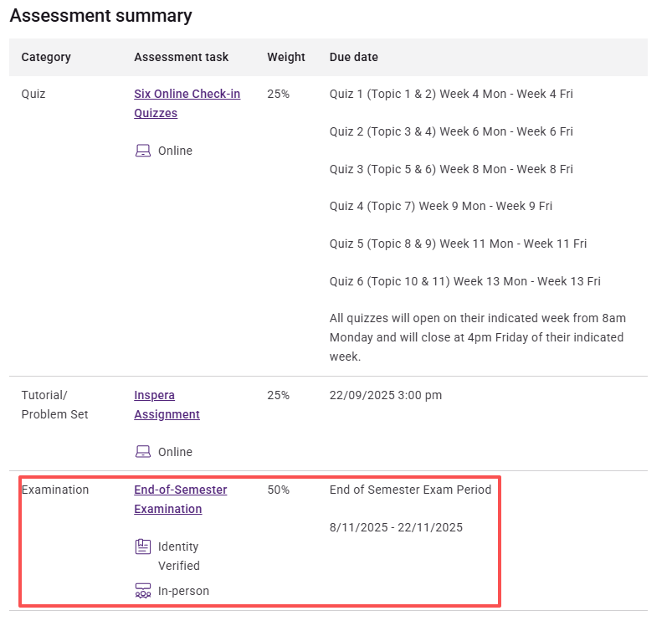Screen dimensions: 672x626
Task: Click the Identity Verified document icon
Action: [x=143, y=546]
